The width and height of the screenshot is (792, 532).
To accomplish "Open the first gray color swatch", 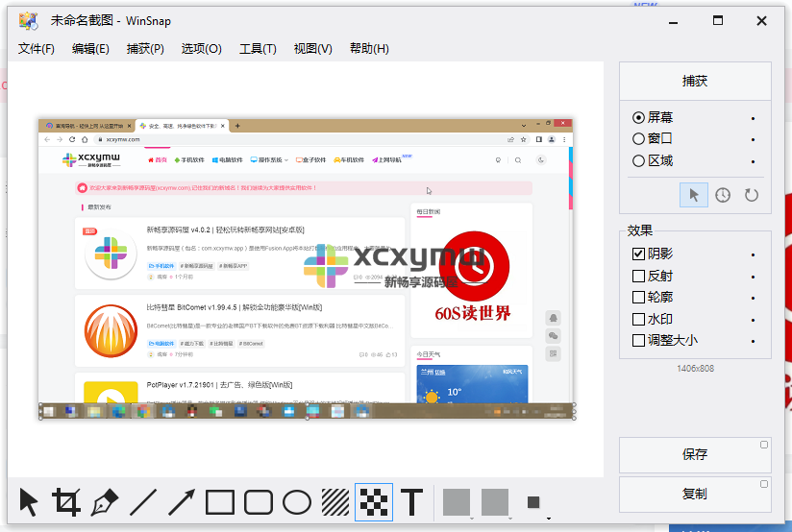I will click(457, 502).
